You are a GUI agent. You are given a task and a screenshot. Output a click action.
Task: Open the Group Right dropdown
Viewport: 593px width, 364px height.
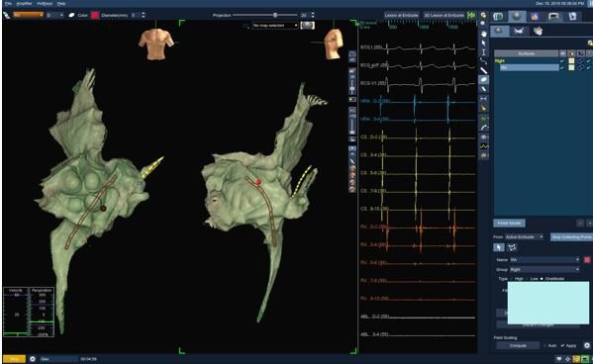tap(544, 269)
